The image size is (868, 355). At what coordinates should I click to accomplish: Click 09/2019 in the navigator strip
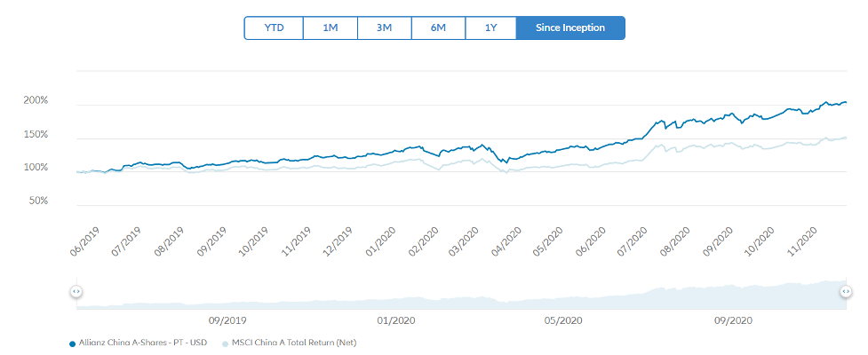227,319
